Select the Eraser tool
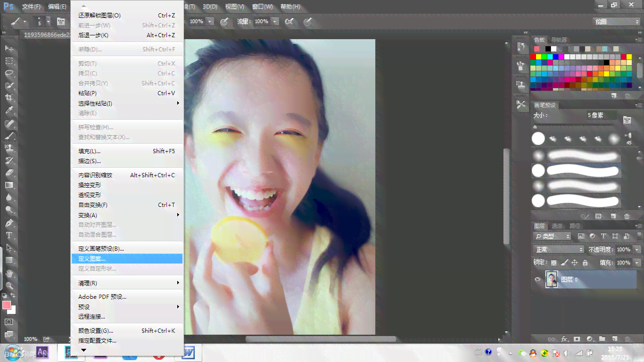Viewport: 644px width, 362px height. [9, 173]
